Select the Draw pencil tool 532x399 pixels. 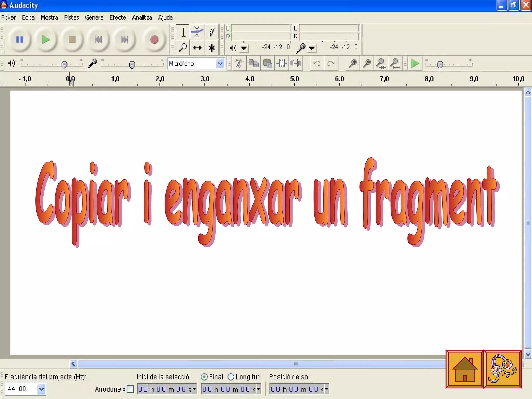(212, 32)
